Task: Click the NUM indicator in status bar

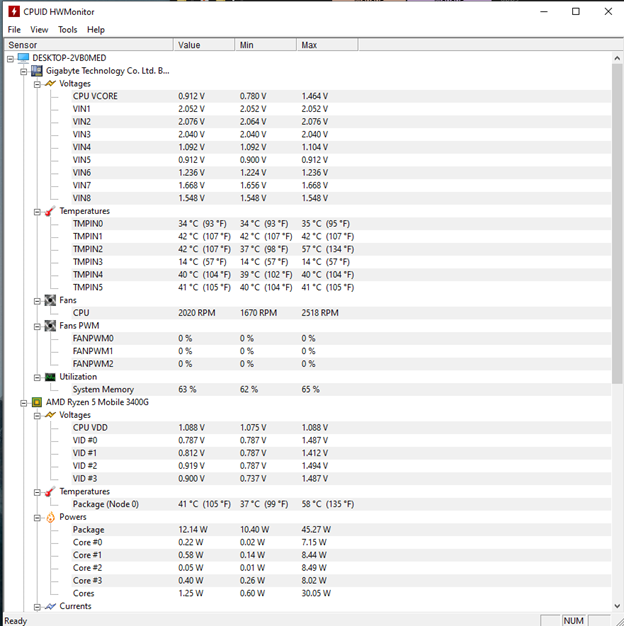Action: tap(573, 620)
